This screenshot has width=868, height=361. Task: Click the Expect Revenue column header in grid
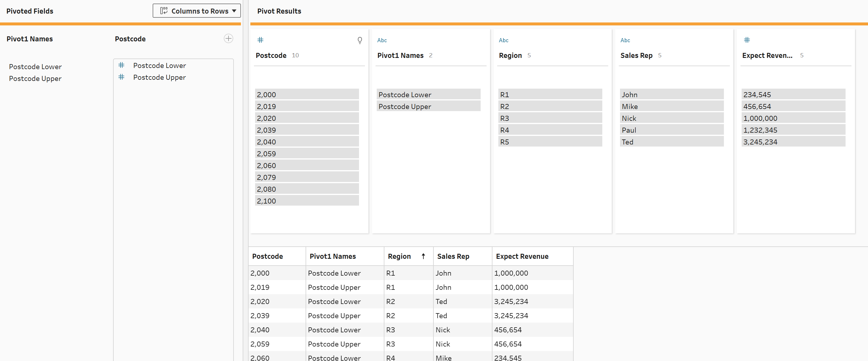click(522, 256)
